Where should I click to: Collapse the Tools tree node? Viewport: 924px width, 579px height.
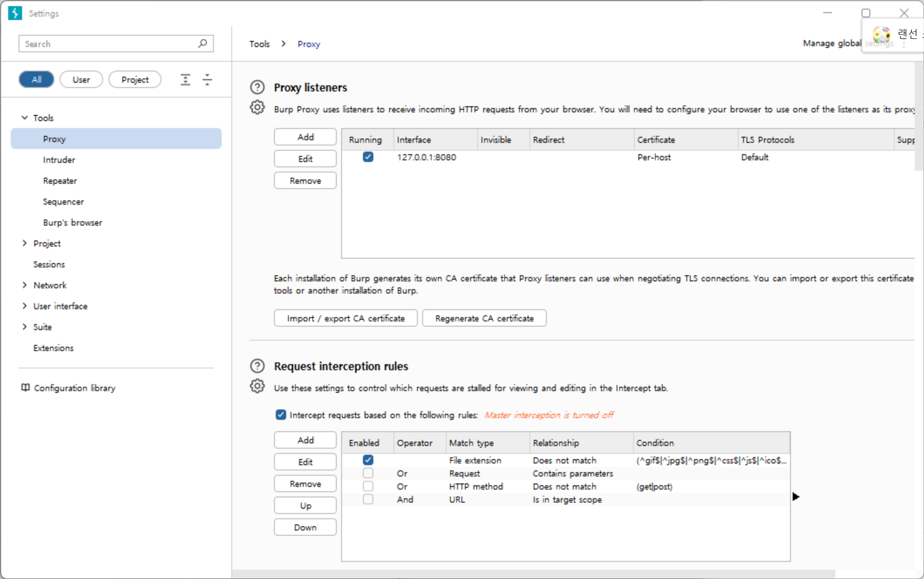(24, 117)
